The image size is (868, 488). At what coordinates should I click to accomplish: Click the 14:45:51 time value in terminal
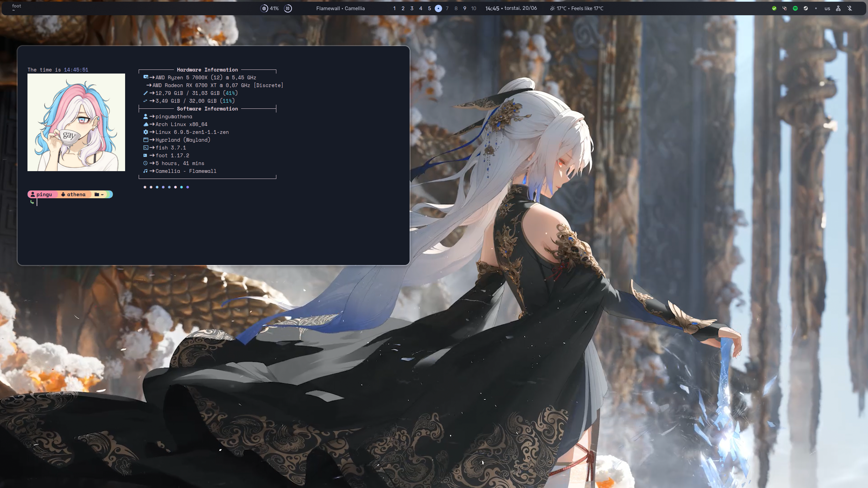coord(76,70)
